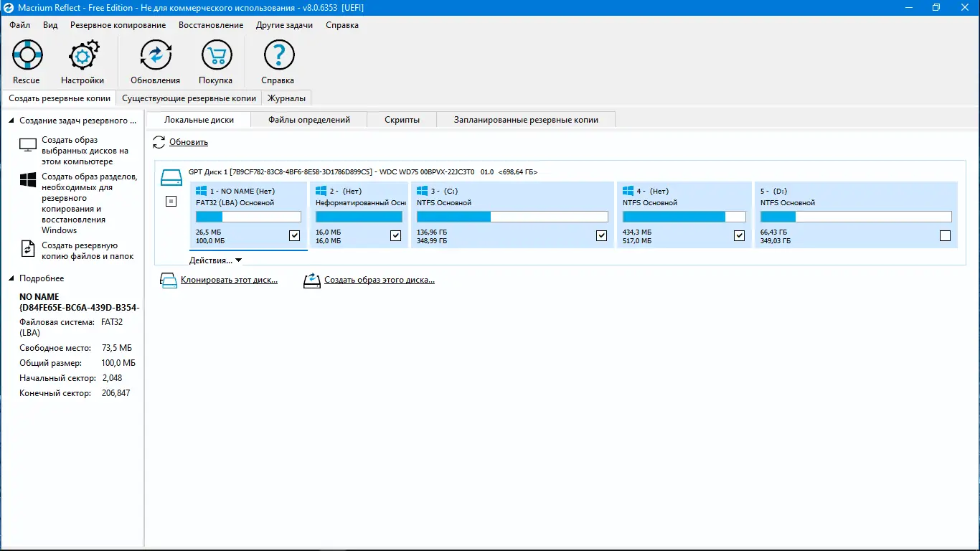Click the file and folder backup icon
Viewport: 980px width, 551px height.
[28, 248]
